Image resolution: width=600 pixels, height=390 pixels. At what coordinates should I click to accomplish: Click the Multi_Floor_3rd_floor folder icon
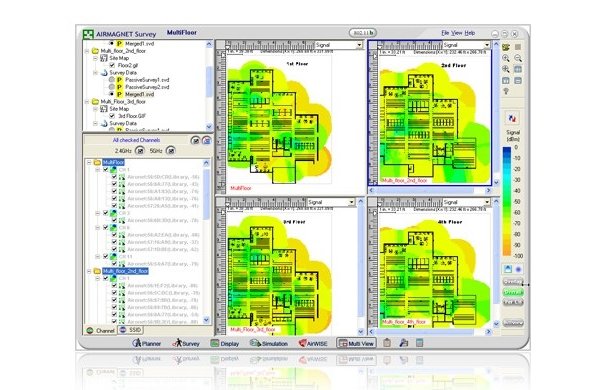(x=95, y=102)
